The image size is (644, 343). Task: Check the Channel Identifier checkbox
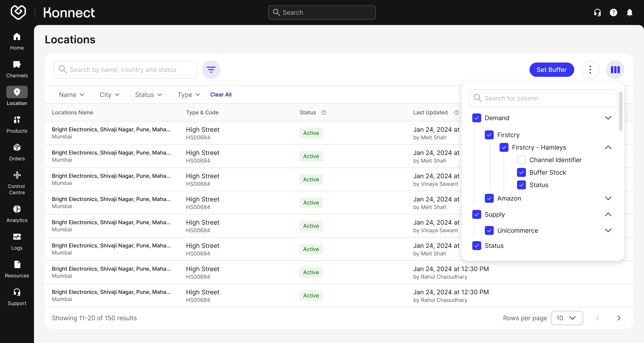(x=521, y=160)
